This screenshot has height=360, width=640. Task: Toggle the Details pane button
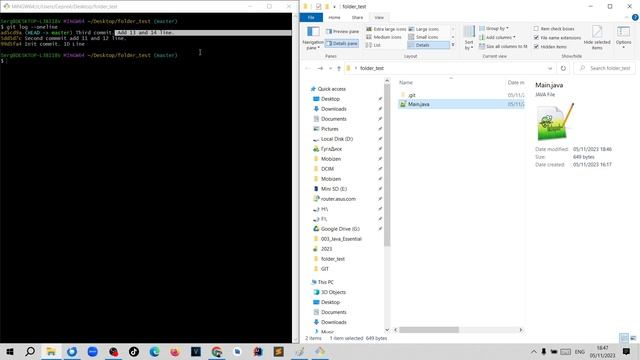click(x=342, y=43)
